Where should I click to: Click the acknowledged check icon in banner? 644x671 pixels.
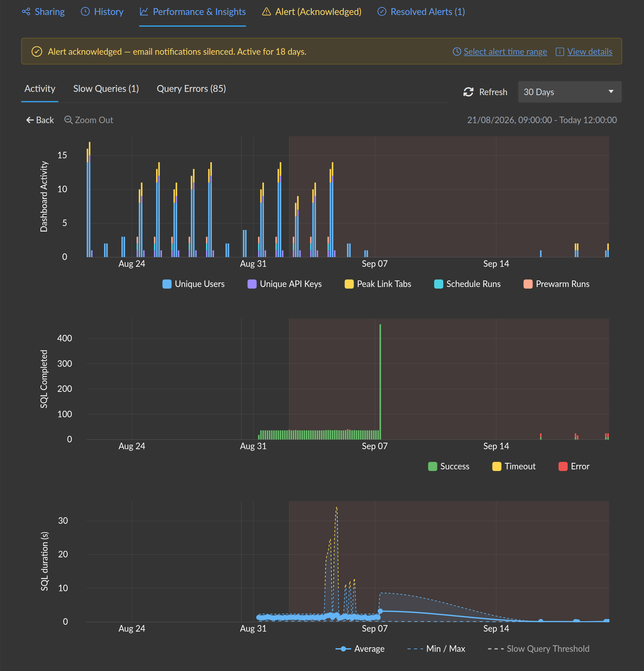tap(37, 52)
